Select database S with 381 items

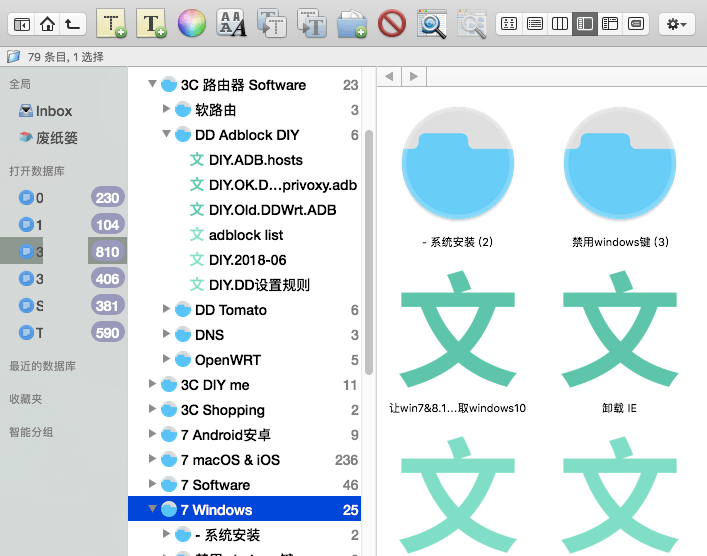pyautogui.click(x=63, y=306)
